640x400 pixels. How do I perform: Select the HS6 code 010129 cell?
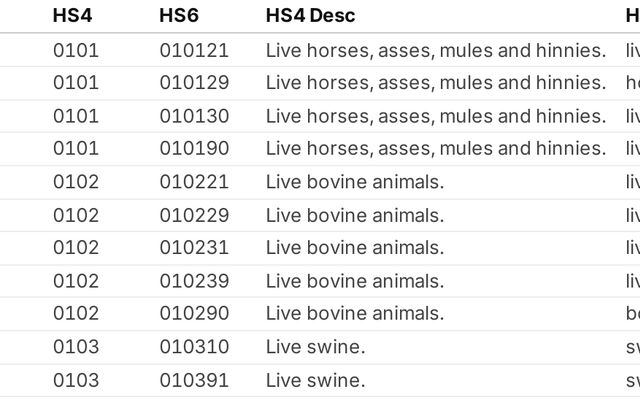(194, 83)
